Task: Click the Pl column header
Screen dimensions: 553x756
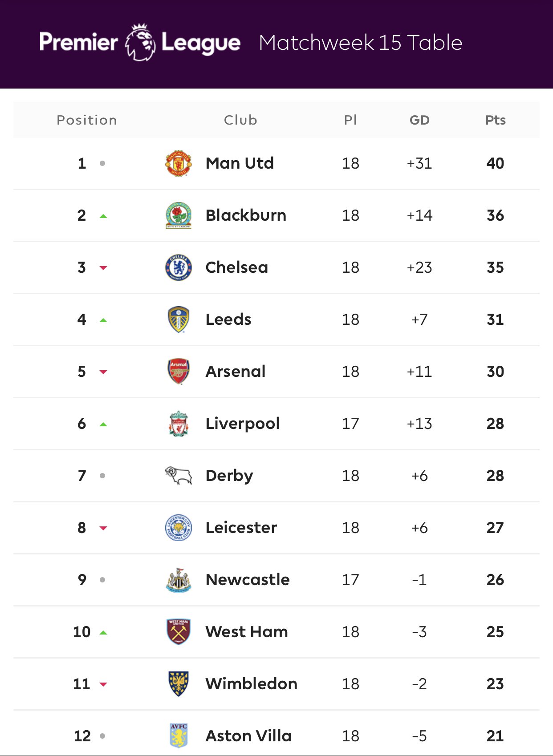Action: coord(350,120)
